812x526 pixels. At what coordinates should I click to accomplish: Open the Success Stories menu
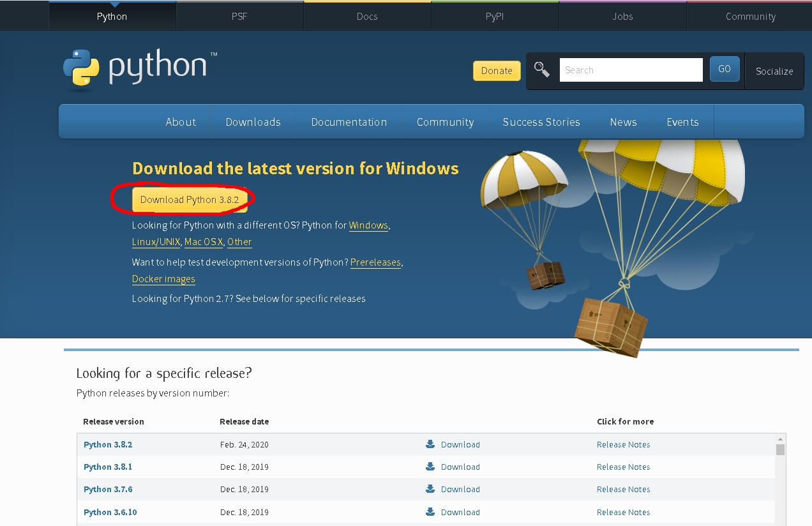[x=541, y=122]
